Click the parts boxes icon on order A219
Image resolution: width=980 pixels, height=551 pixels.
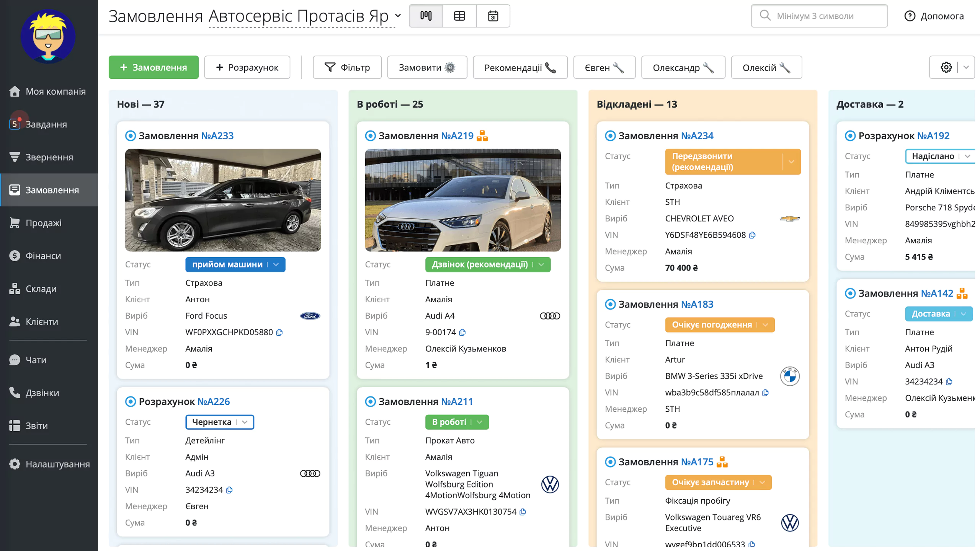(482, 136)
